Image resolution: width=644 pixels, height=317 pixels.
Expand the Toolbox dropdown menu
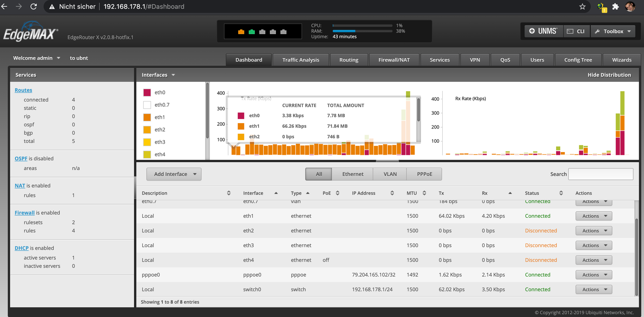pyautogui.click(x=613, y=31)
